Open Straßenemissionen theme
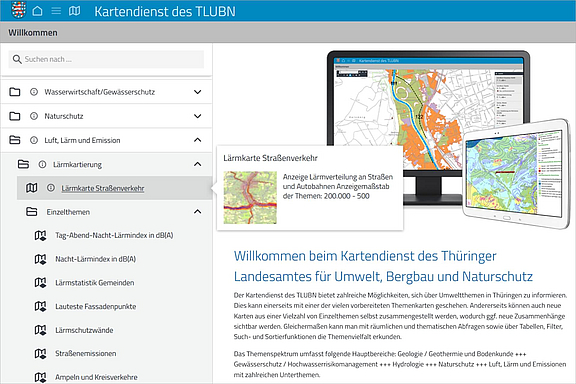This screenshot has height=384, width=576. tap(86, 354)
